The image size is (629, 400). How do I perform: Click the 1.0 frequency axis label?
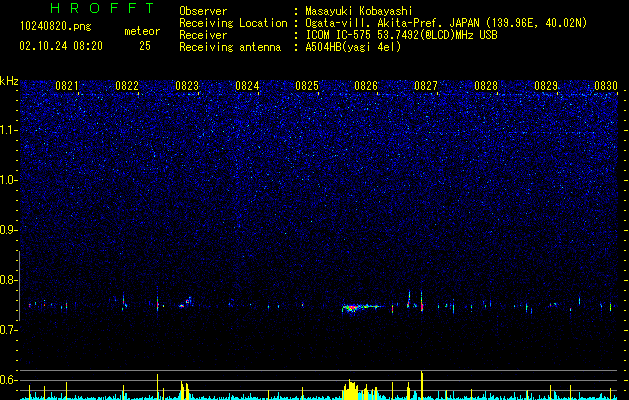[x=9, y=180]
